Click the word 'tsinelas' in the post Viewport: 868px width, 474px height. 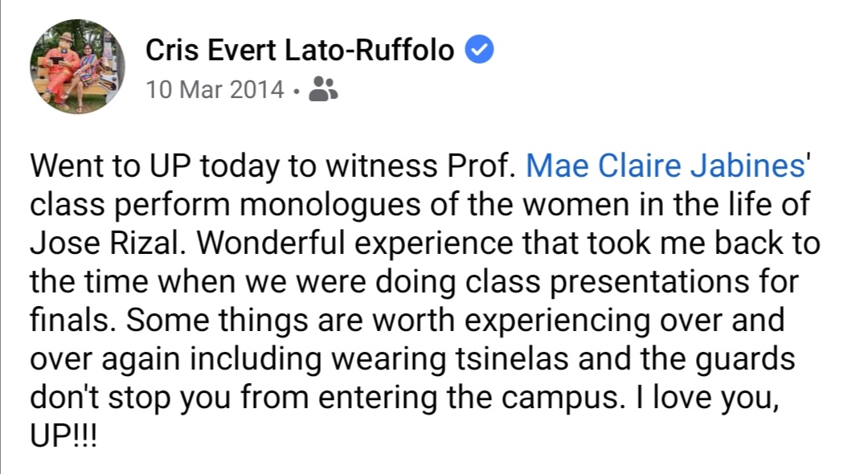[x=512, y=358]
